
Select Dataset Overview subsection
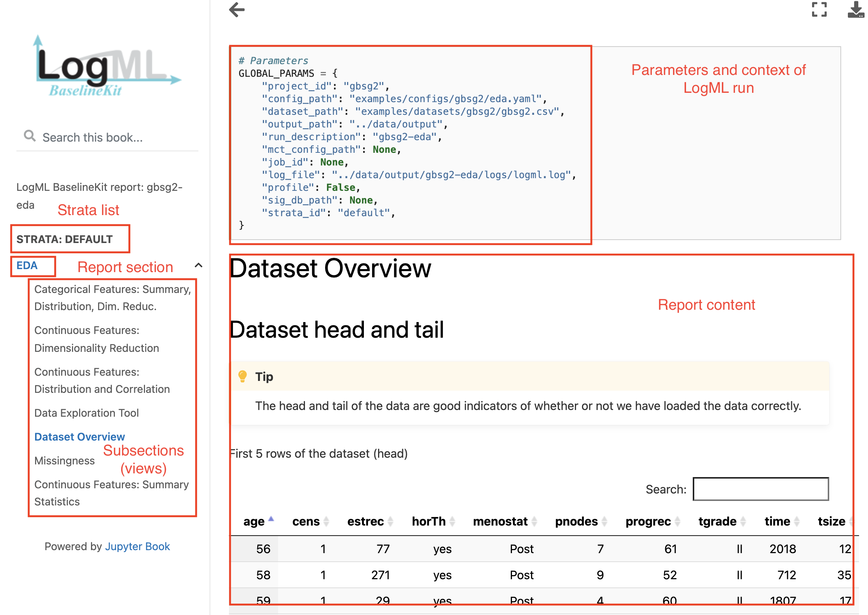79,436
